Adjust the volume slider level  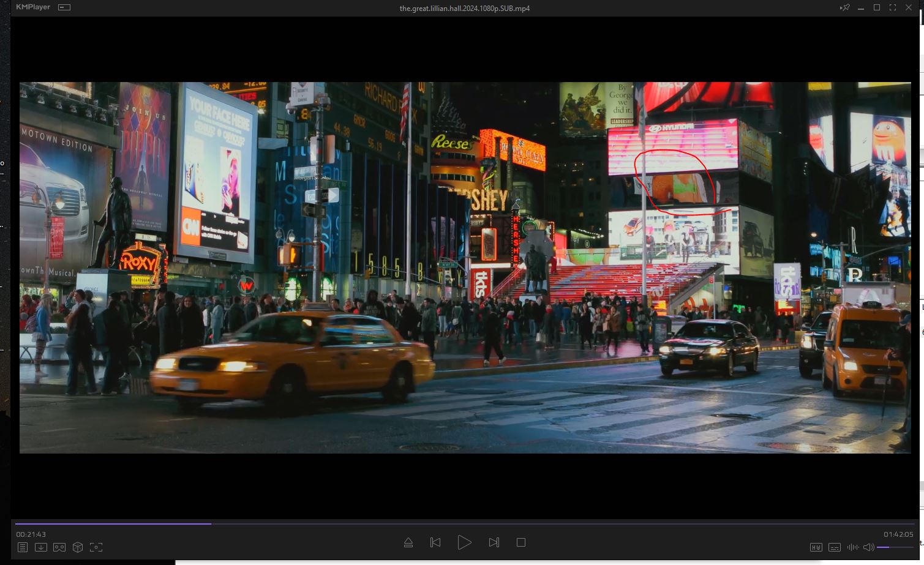pos(894,547)
